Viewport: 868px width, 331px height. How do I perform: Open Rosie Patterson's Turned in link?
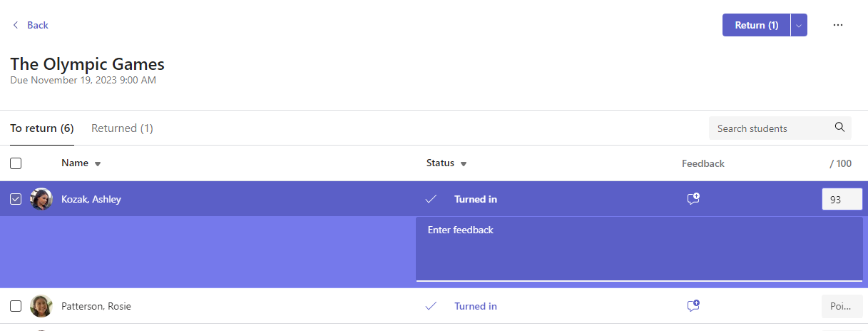pyautogui.click(x=475, y=306)
